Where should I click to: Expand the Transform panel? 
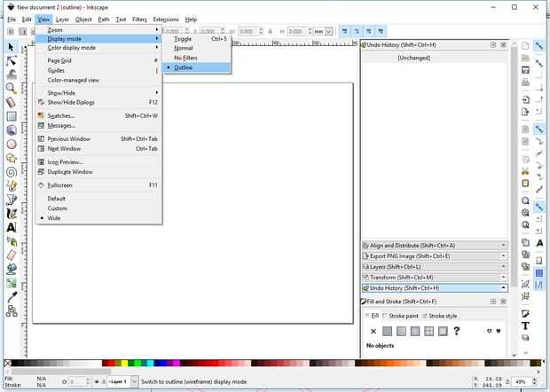click(435, 278)
